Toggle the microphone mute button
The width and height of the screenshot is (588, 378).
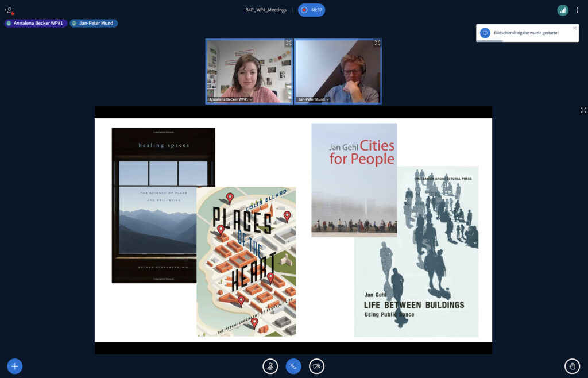pyautogui.click(x=270, y=367)
